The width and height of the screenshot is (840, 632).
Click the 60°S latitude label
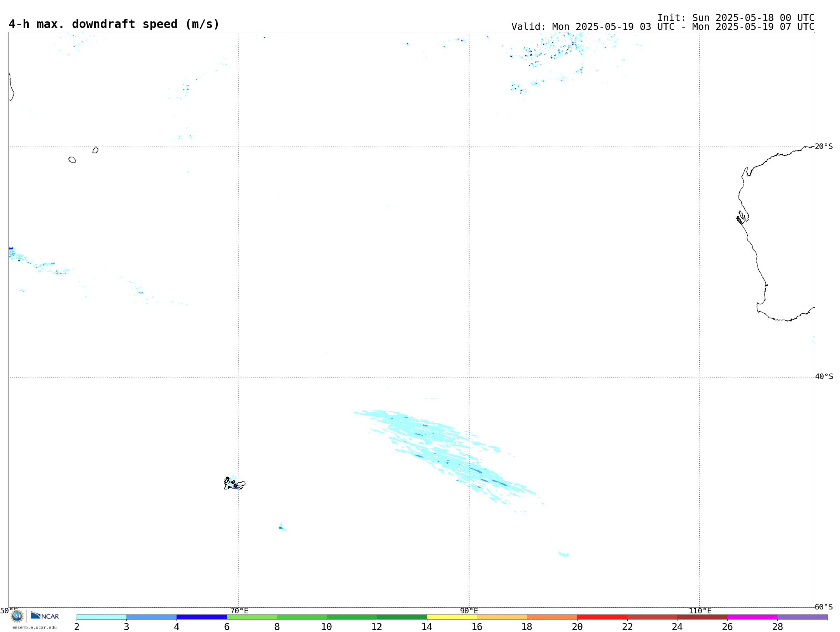[x=824, y=607]
